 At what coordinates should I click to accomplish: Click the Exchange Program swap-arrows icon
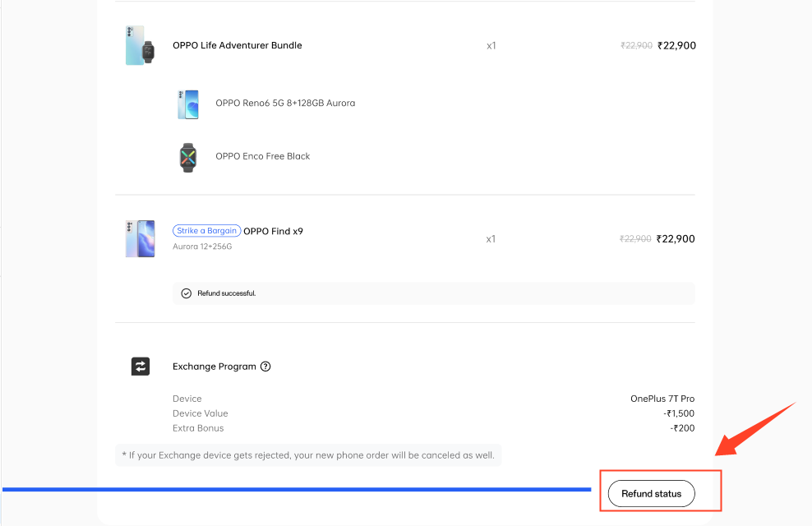pyautogui.click(x=141, y=367)
